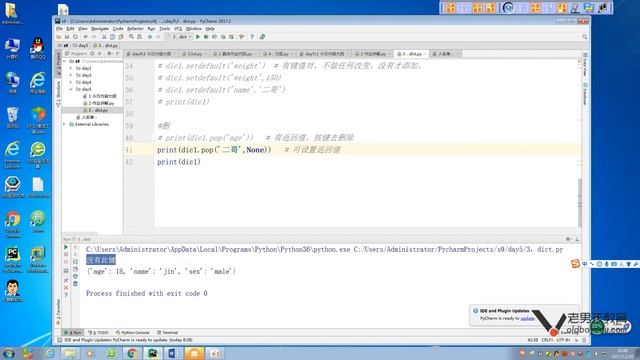Image resolution: width=640 pixels, height=360 pixels.
Task: Open the VCS menu
Action: 178,29
